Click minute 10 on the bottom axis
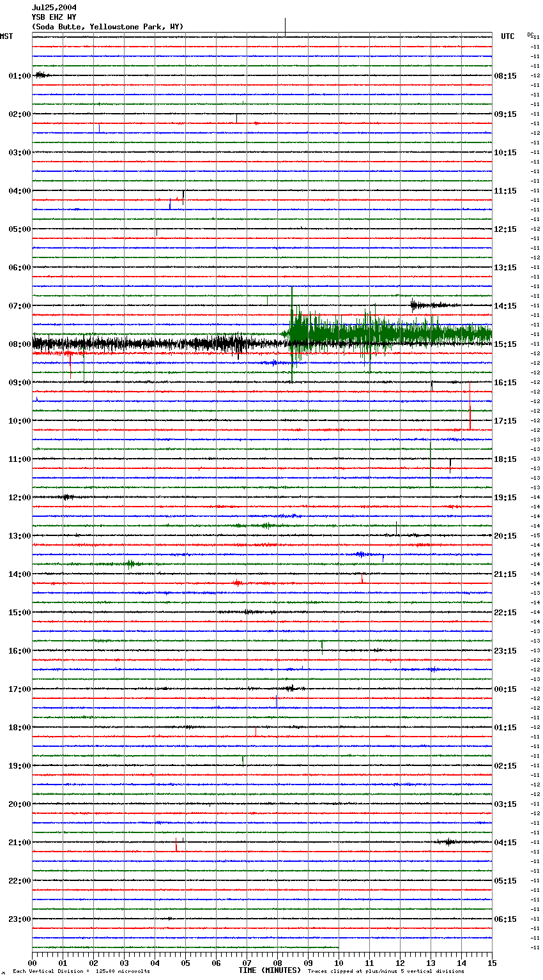 coord(339,963)
